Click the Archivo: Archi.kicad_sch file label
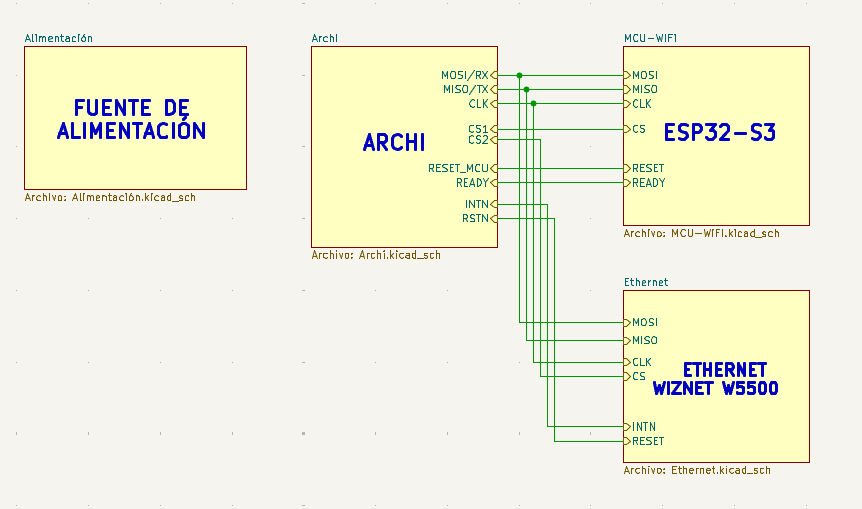 (x=376, y=255)
